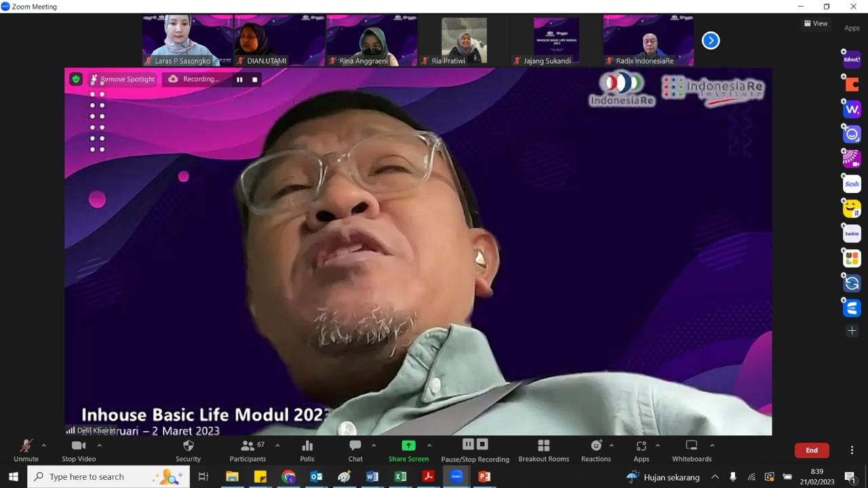The image size is (868, 488).
Task: Select Radix IndonesiaRe thumbnail
Action: pyautogui.click(x=648, y=41)
